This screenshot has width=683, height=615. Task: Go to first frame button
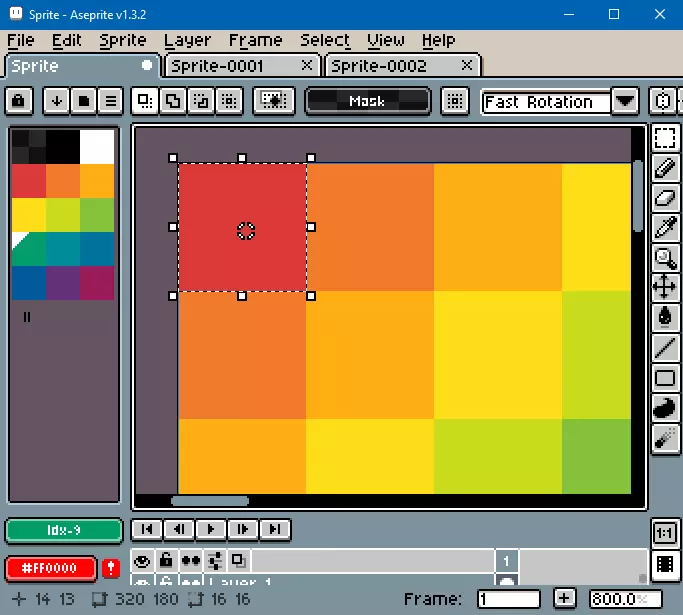click(147, 529)
